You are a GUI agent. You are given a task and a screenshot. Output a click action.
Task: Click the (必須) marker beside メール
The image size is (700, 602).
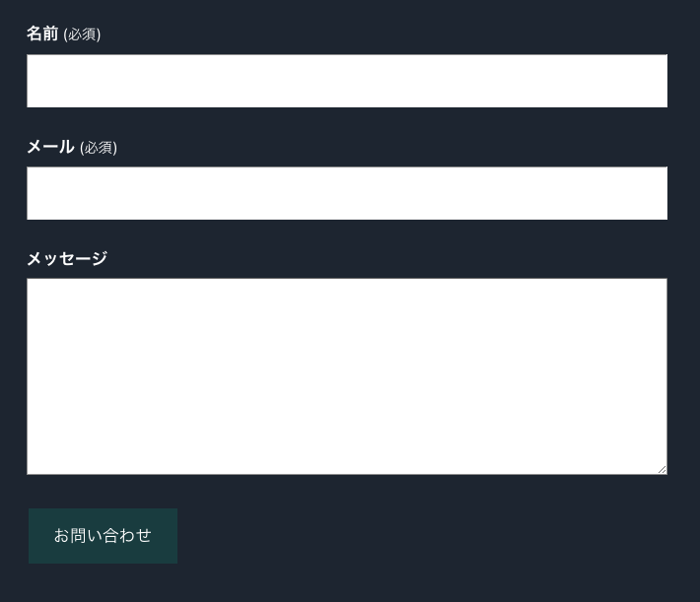coord(99,148)
